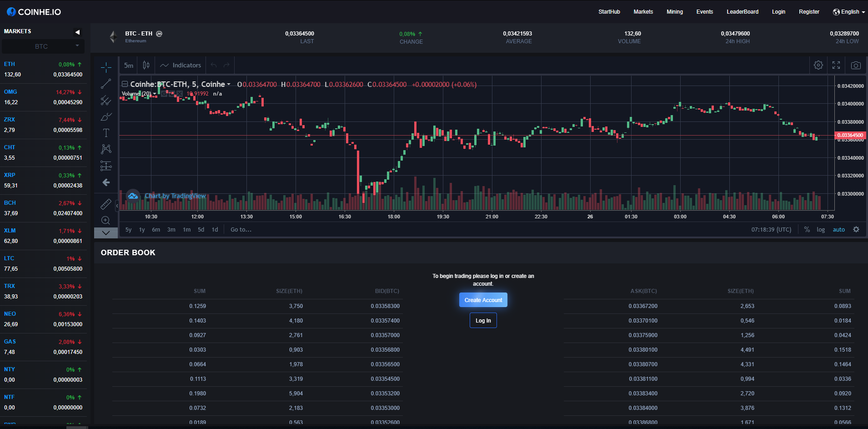Click the info icon beside BTC - ETH
Image resolution: width=868 pixels, height=429 pixels.
click(159, 34)
